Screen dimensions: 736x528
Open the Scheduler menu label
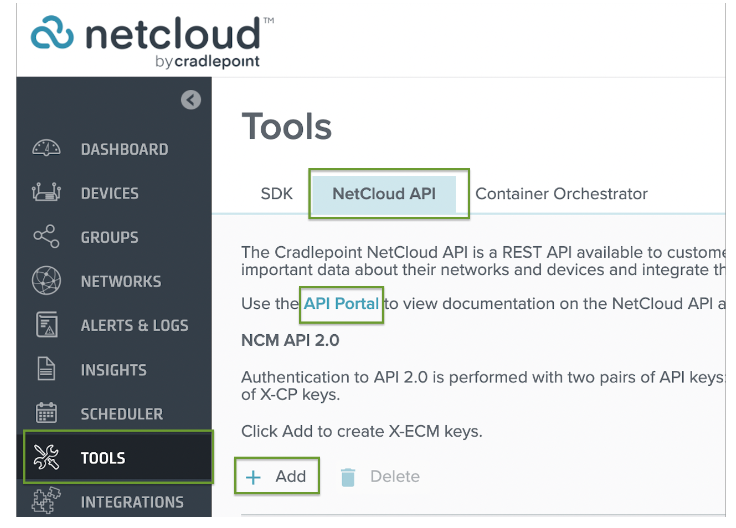click(121, 413)
